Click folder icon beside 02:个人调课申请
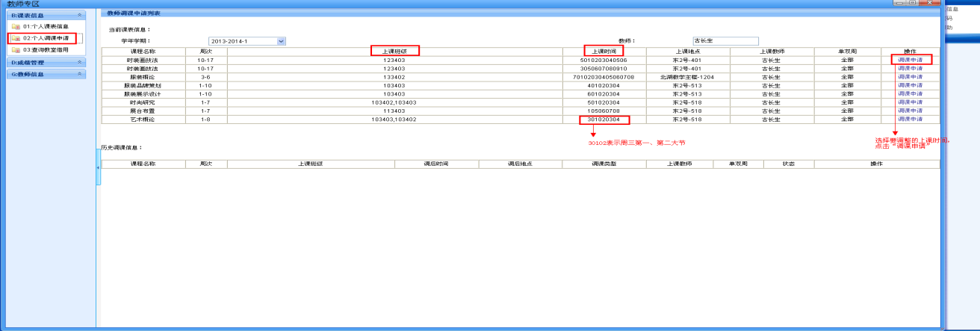Screen dimensions: 980x331 pyautogui.click(x=16, y=37)
